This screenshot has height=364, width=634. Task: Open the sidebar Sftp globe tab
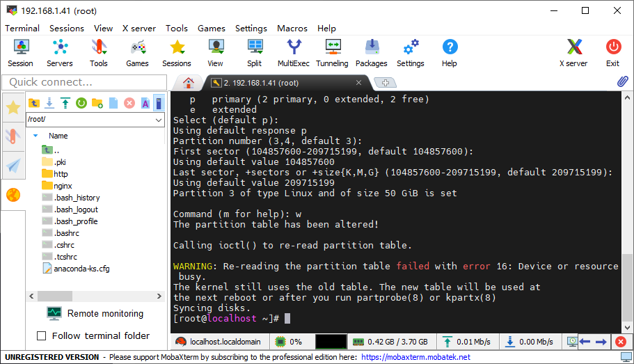click(x=13, y=195)
